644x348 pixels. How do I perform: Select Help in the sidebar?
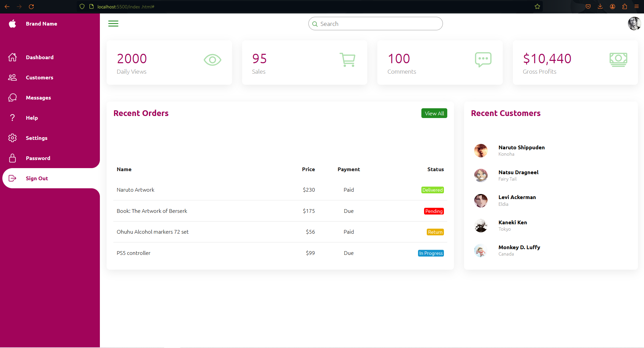tap(32, 118)
